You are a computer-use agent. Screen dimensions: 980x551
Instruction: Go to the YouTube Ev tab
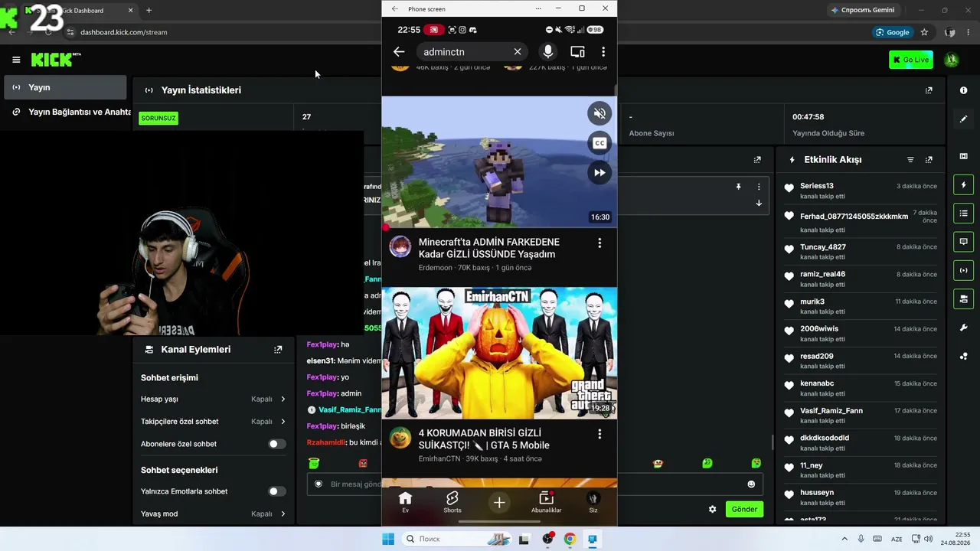pos(406,503)
